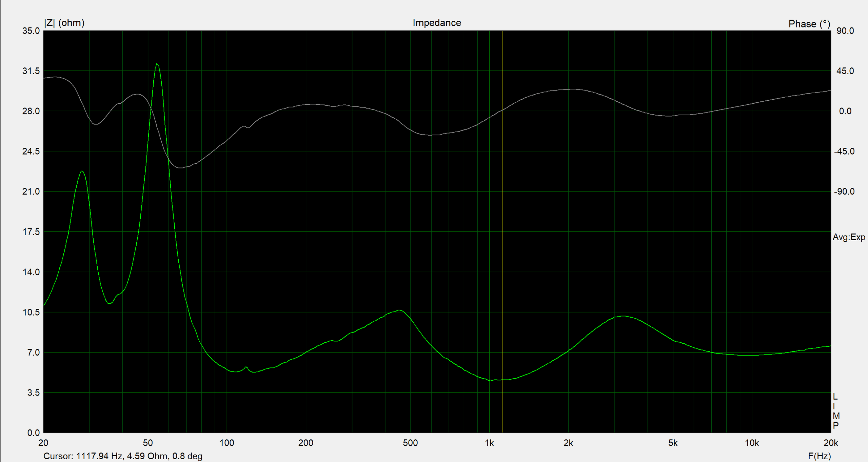Click the 1k frequency axis label
Viewport: 868px width, 462px height.
(x=489, y=443)
